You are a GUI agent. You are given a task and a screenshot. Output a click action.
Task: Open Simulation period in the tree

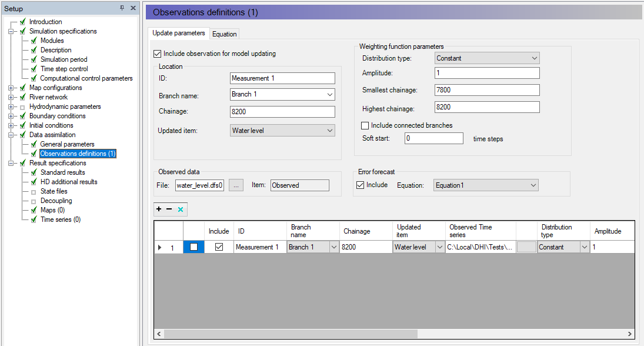pos(64,59)
